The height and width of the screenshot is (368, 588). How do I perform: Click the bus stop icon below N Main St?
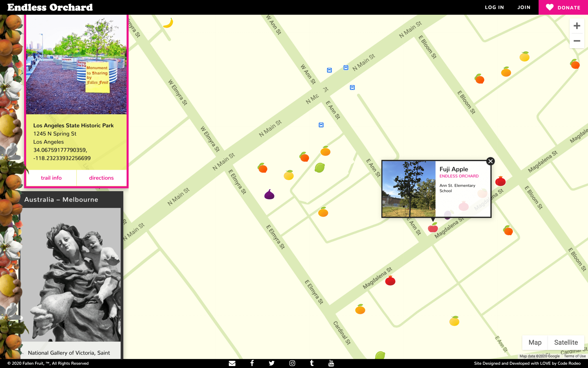[321, 125]
